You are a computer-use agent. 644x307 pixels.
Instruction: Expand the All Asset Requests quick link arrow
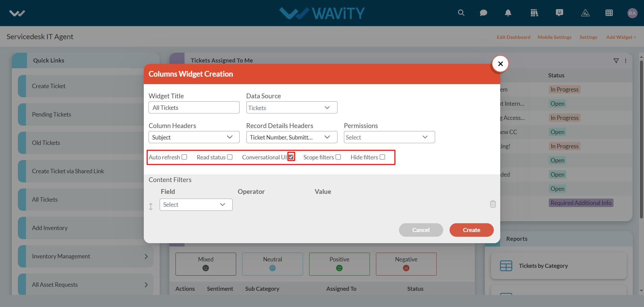tap(146, 285)
